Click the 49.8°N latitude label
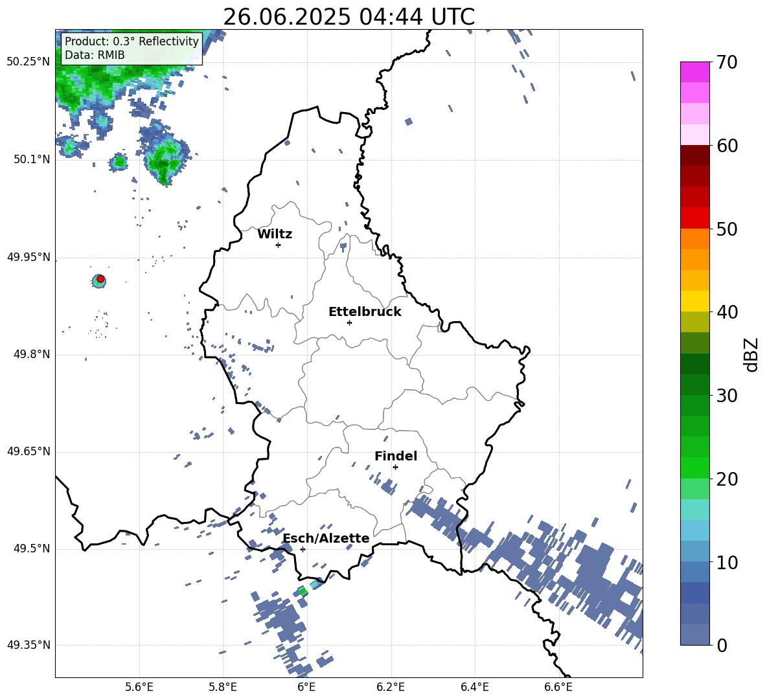This screenshot has height=700, width=767. [32, 354]
